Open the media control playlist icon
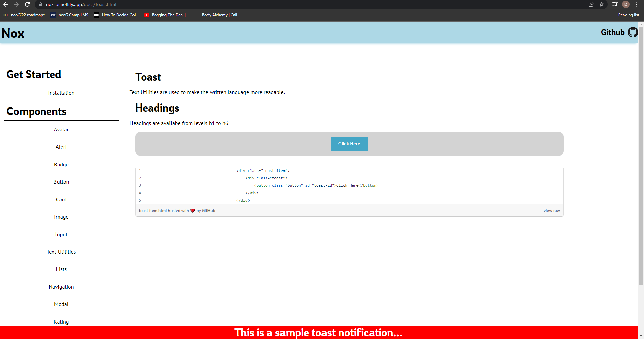This screenshot has width=644, height=339. [x=615, y=4]
